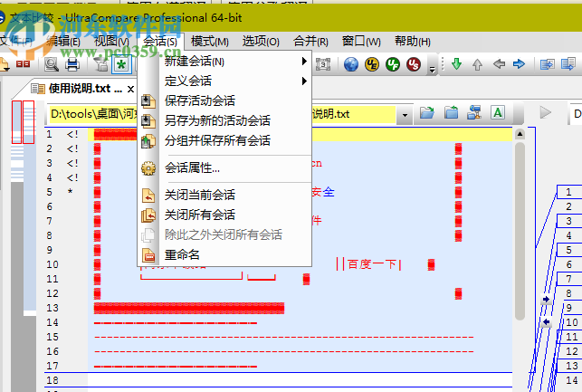Click the framed 3 toolbar icon
The image size is (582, 392).
tap(323, 64)
